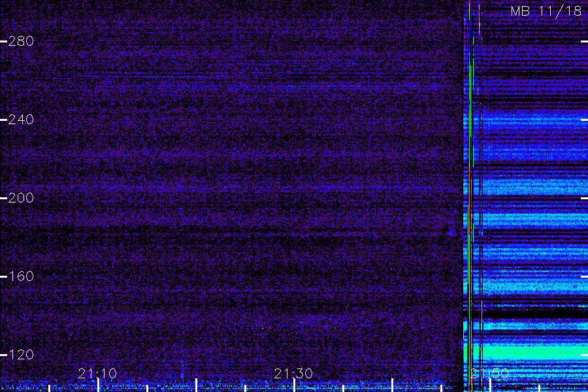This screenshot has width=588, height=392.
Task: Click the 21:10 time axis label
Action: (97, 374)
